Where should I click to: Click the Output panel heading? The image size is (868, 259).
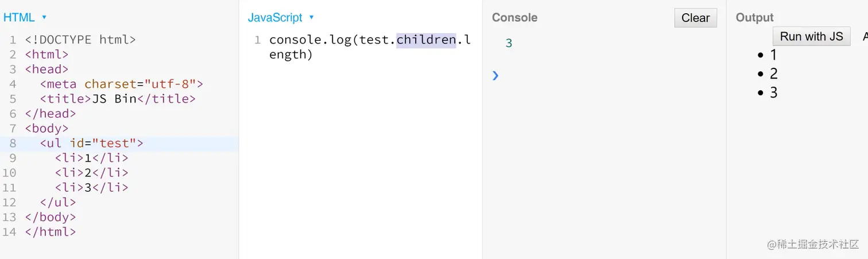pos(754,18)
